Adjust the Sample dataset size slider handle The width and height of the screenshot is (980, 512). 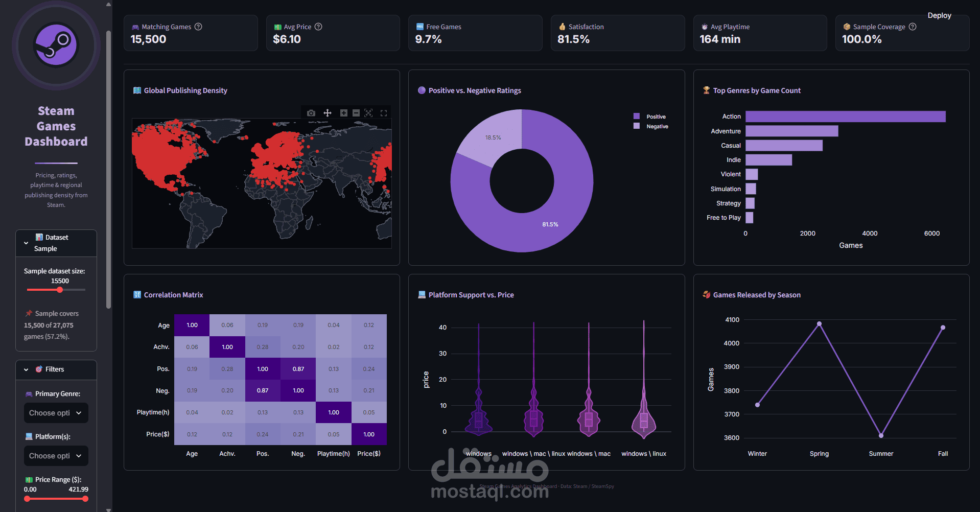point(60,290)
